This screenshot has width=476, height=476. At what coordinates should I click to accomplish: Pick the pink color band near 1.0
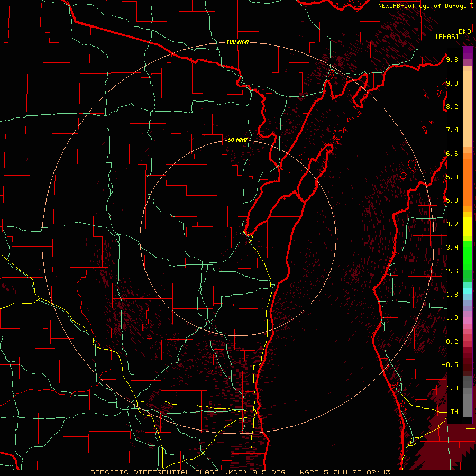click(x=467, y=320)
